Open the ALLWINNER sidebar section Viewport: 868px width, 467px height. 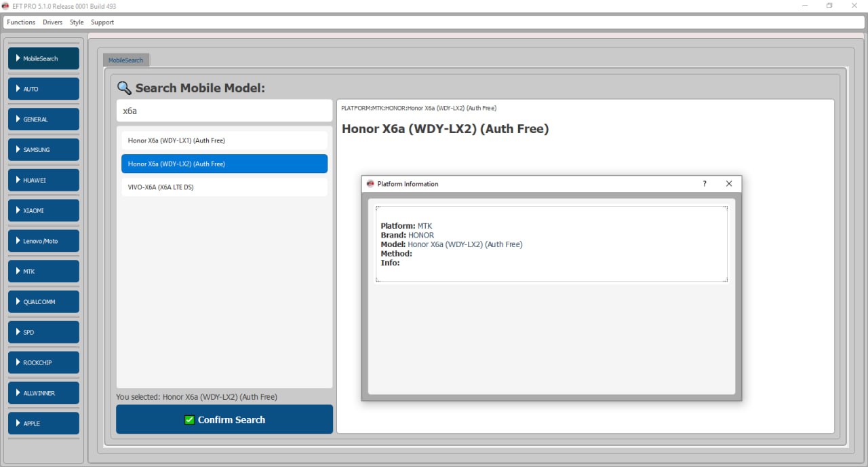click(43, 393)
